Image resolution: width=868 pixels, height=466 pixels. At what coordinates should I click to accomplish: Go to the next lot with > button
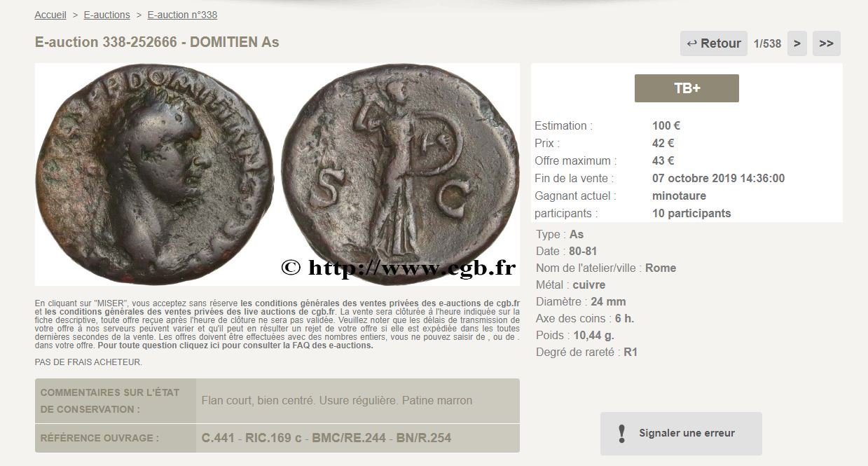click(797, 43)
